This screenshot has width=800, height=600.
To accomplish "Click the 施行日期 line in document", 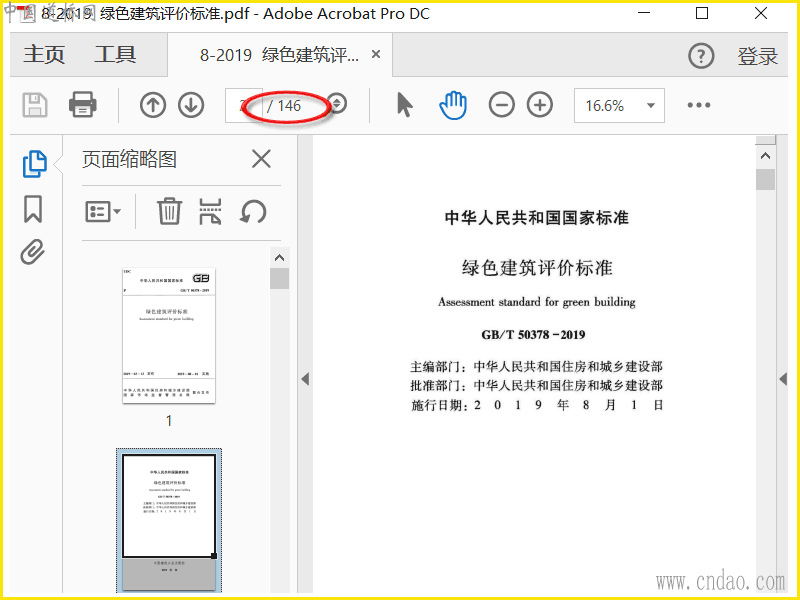I will (536, 405).
